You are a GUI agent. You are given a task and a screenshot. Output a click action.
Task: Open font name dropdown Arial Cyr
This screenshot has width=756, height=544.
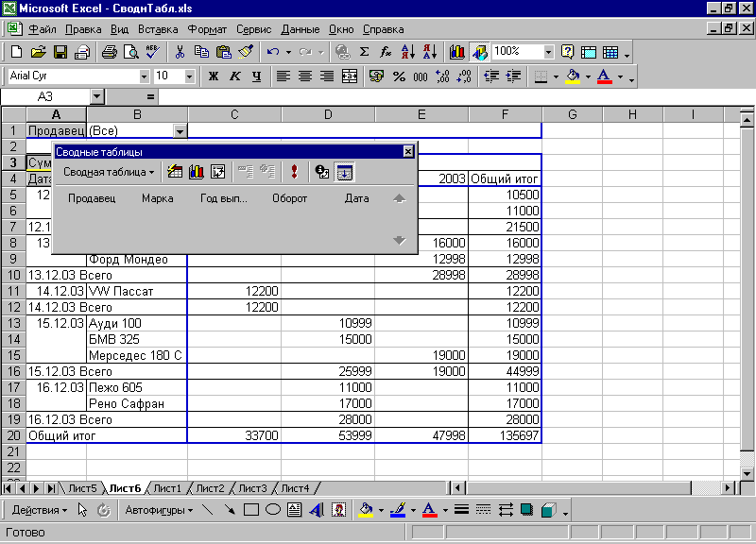click(x=144, y=76)
